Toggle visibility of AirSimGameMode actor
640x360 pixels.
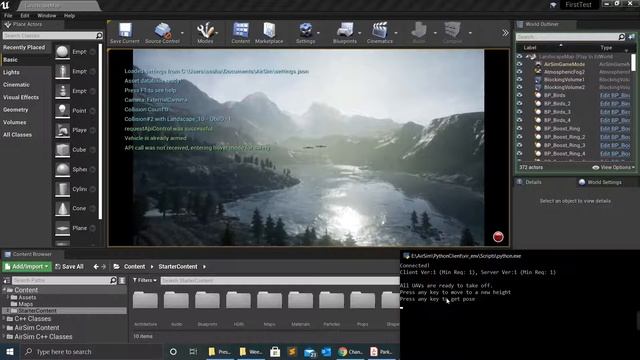[x=519, y=64]
